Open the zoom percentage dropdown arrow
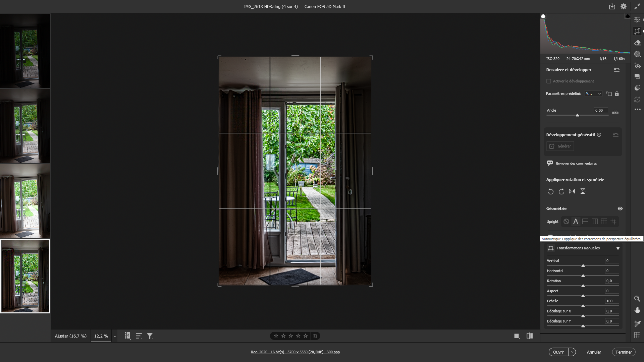 click(115, 336)
